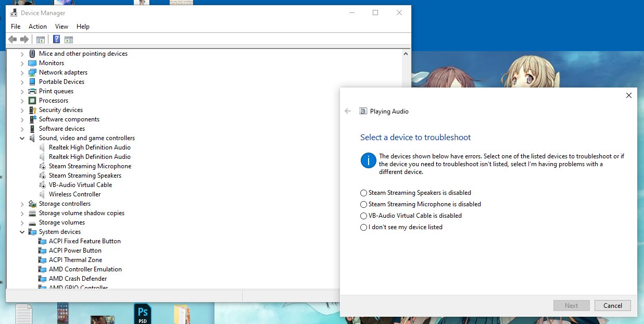Close the Playing Audio troubleshooter window
This screenshot has width=644, height=324.
point(629,95)
